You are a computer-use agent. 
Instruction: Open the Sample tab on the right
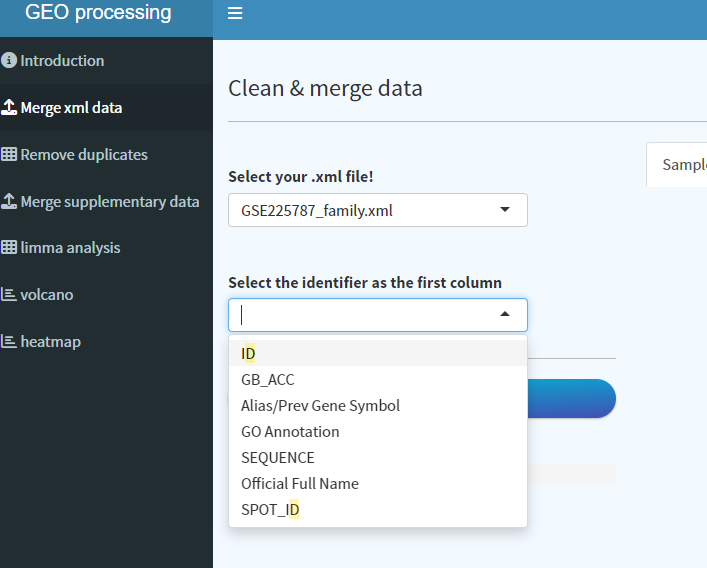click(x=679, y=165)
